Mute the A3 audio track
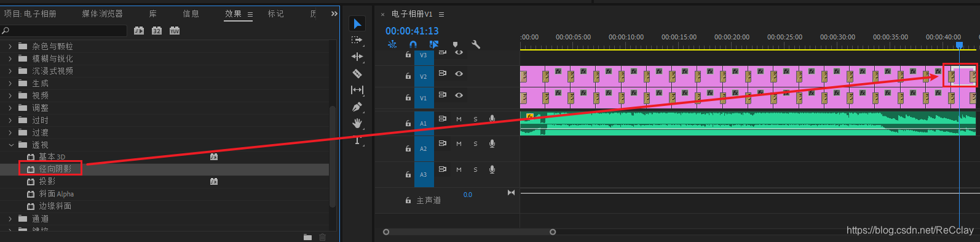 point(459,169)
